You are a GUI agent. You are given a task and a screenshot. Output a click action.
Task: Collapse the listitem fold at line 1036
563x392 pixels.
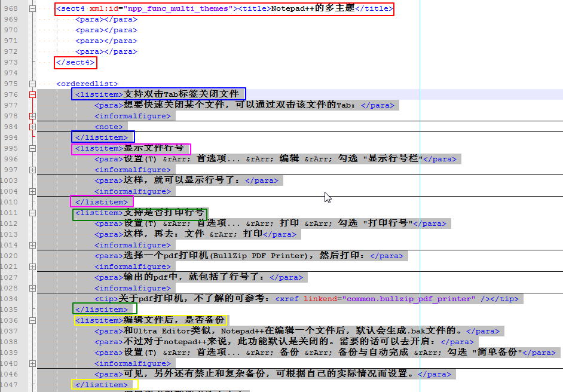click(32, 321)
